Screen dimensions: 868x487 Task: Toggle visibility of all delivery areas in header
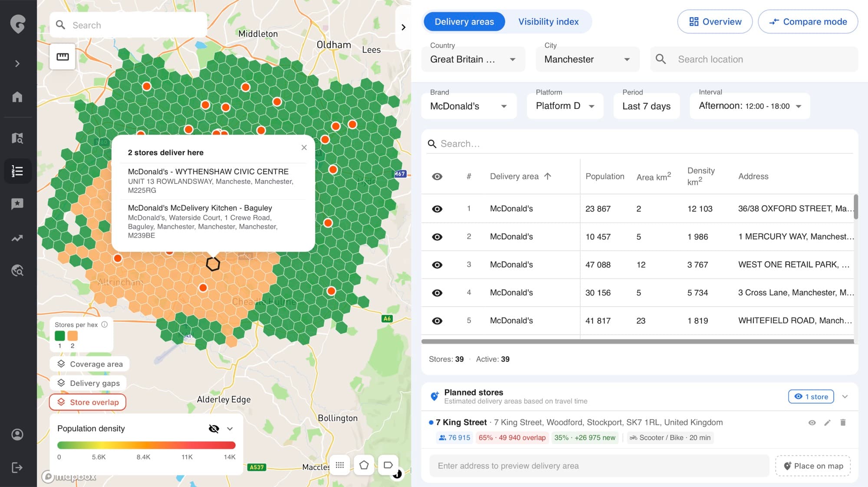pos(437,176)
